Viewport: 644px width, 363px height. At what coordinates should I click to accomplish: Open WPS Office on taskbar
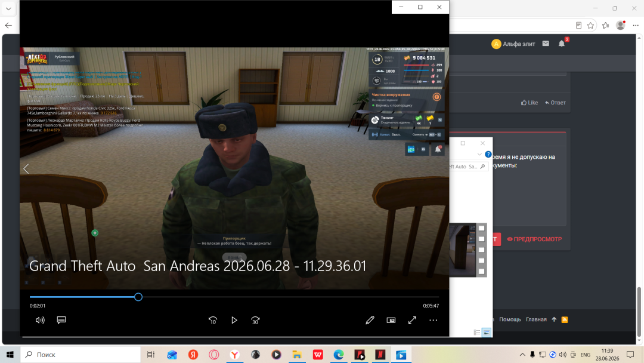(318, 355)
